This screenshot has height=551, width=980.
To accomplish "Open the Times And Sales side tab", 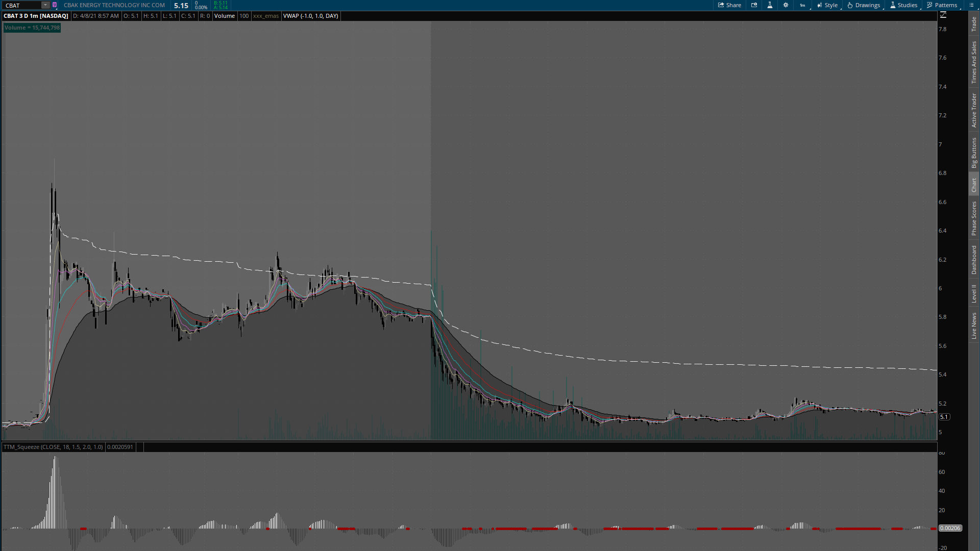I will [x=974, y=63].
